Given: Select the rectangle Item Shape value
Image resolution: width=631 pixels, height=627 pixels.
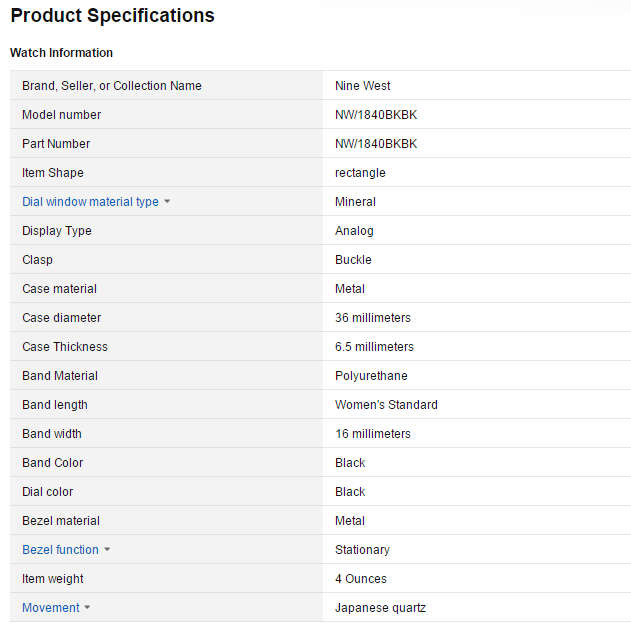Looking at the screenshot, I should (360, 173).
